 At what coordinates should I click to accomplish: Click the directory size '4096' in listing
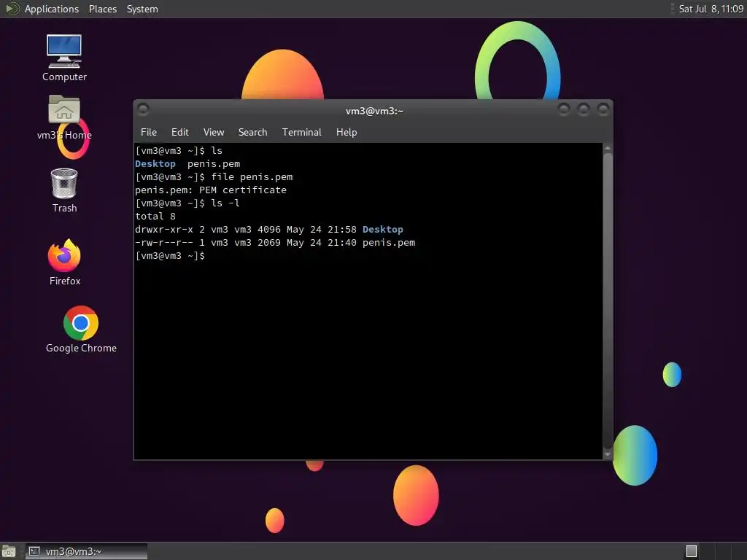pos(268,230)
